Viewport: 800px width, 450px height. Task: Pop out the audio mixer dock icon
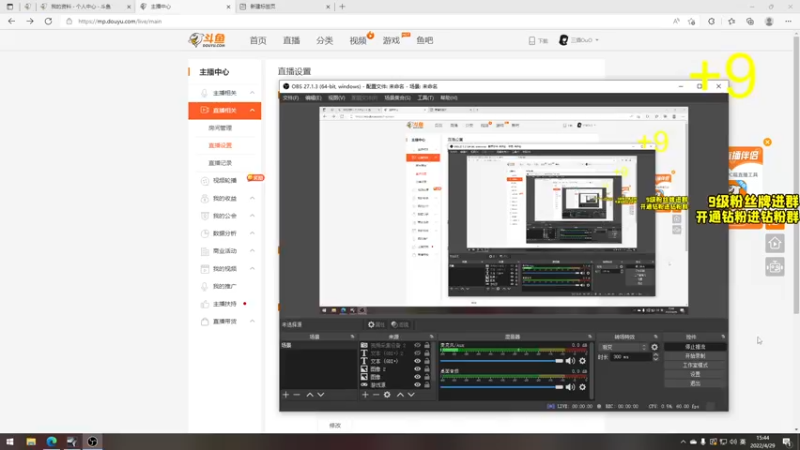(x=590, y=337)
